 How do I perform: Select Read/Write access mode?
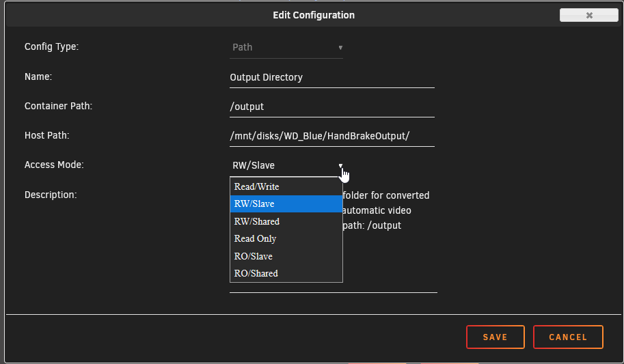click(x=286, y=186)
